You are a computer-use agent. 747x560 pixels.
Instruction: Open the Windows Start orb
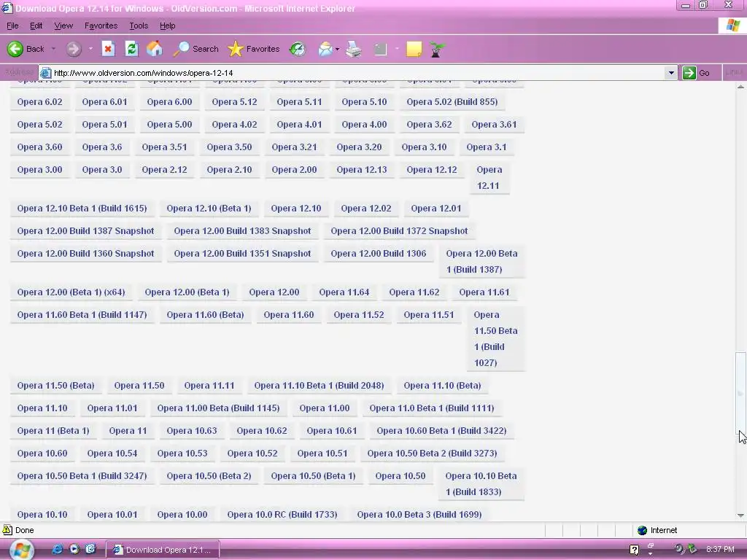coord(21,550)
